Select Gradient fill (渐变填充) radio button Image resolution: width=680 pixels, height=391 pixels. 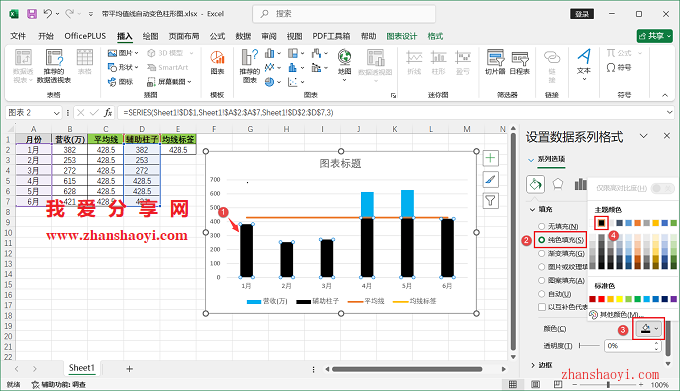pyautogui.click(x=541, y=253)
